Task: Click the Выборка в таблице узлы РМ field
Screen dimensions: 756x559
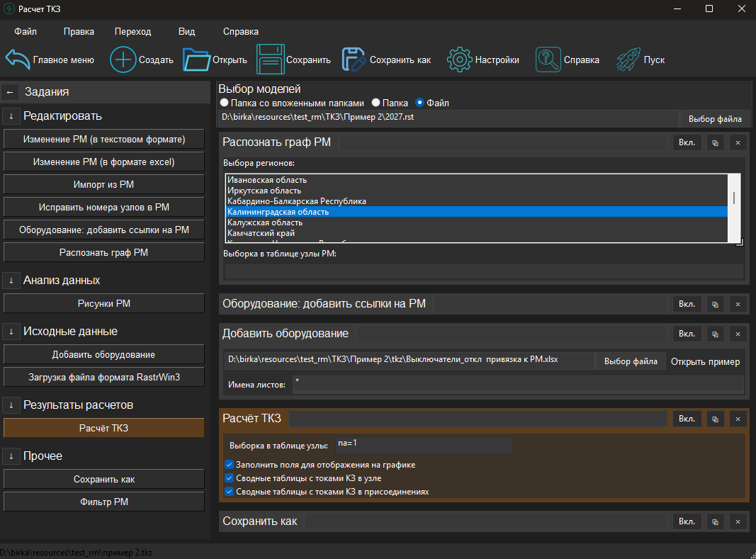Action: (484, 271)
